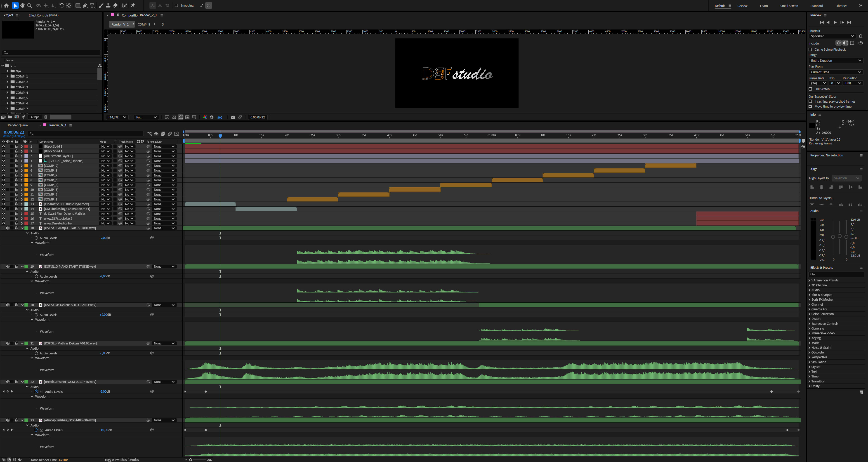Image resolution: width=868 pixels, height=462 pixels.
Task: Enable Motion Blur for the composition timeline
Action: tap(170, 134)
